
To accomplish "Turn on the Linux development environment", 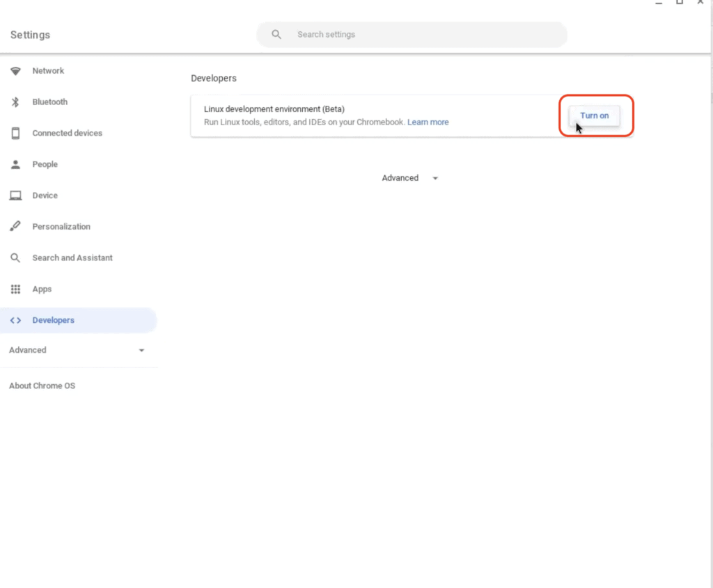I will 594,116.
